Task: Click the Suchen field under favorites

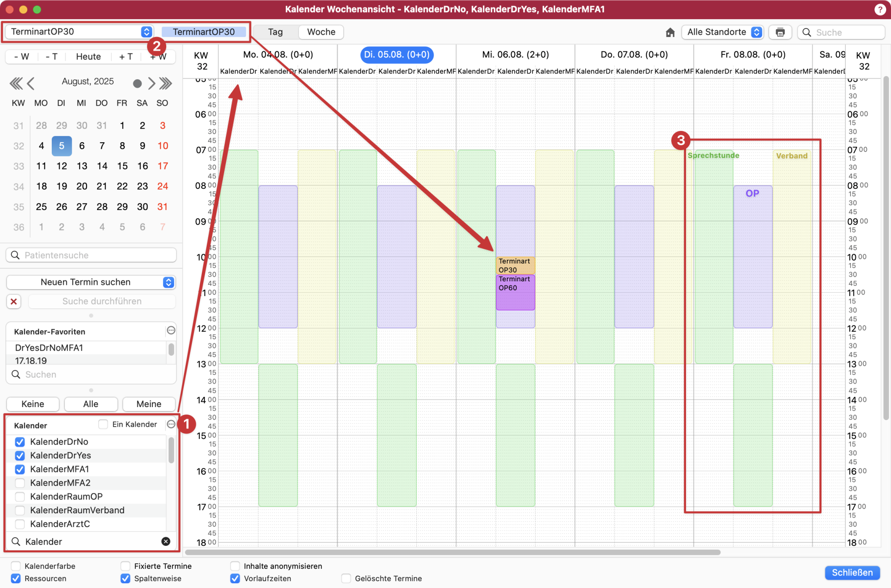Action: [x=91, y=374]
